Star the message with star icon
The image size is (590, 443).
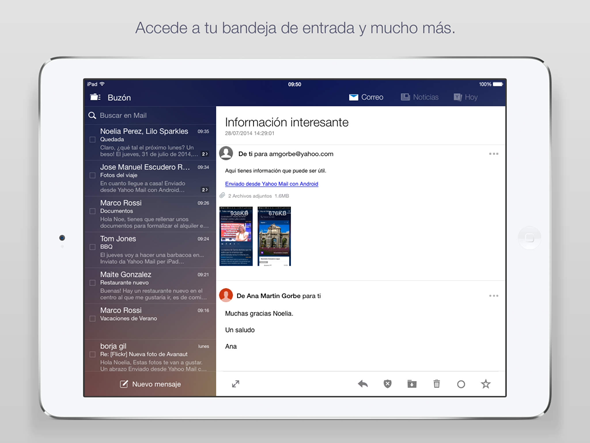point(486,384)
